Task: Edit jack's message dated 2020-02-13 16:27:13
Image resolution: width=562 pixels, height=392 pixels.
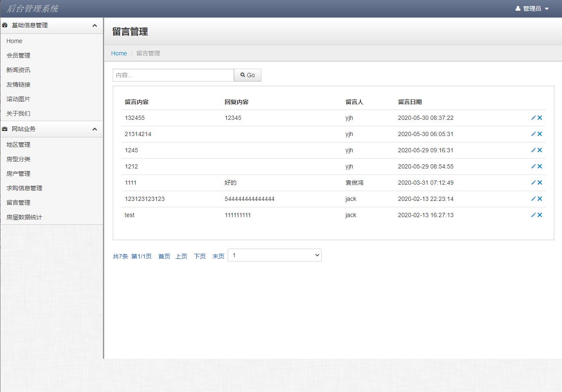Action: click(x=533, y=215)
